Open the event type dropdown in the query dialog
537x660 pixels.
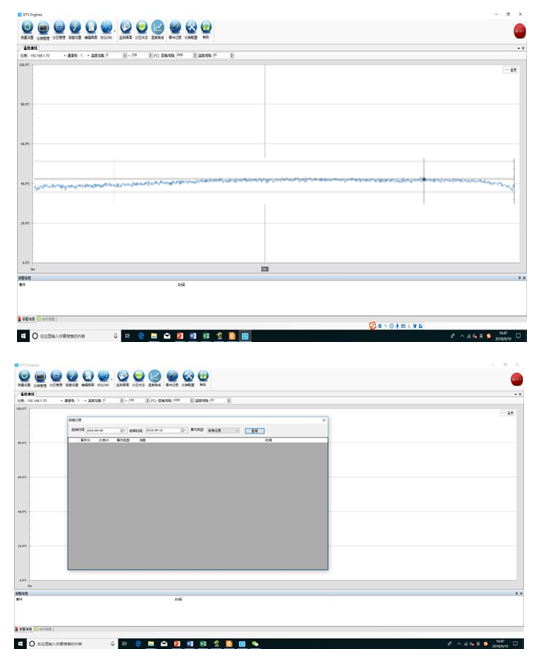223,431
